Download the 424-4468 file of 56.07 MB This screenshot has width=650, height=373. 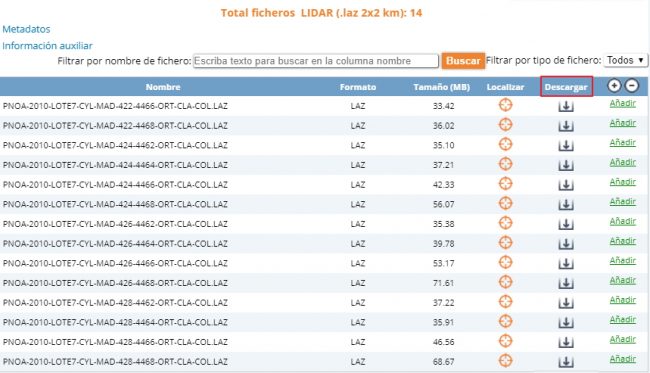coord(566,204)
